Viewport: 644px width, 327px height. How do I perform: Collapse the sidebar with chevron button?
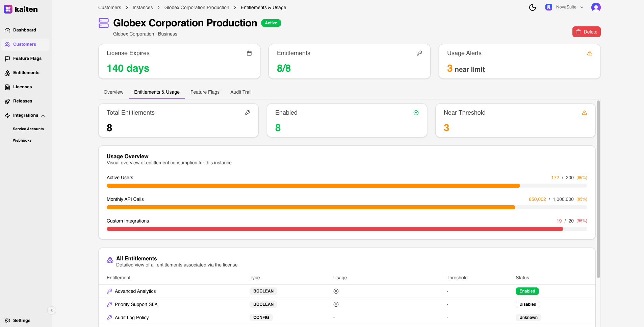[52, 310]
